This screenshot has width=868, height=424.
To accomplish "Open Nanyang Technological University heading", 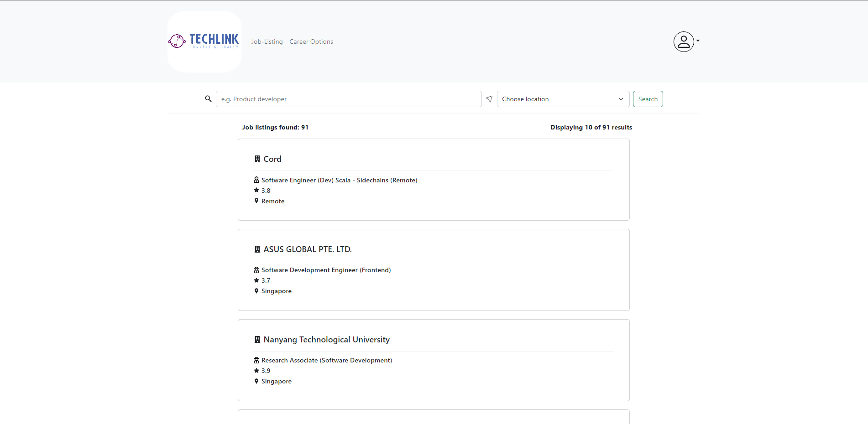I will pos(327,340).
